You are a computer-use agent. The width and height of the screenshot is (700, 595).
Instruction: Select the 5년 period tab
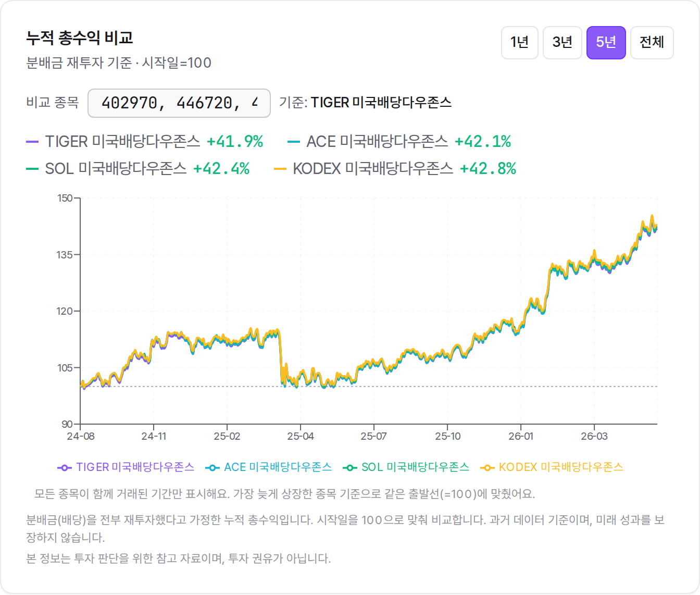point(606,42)
